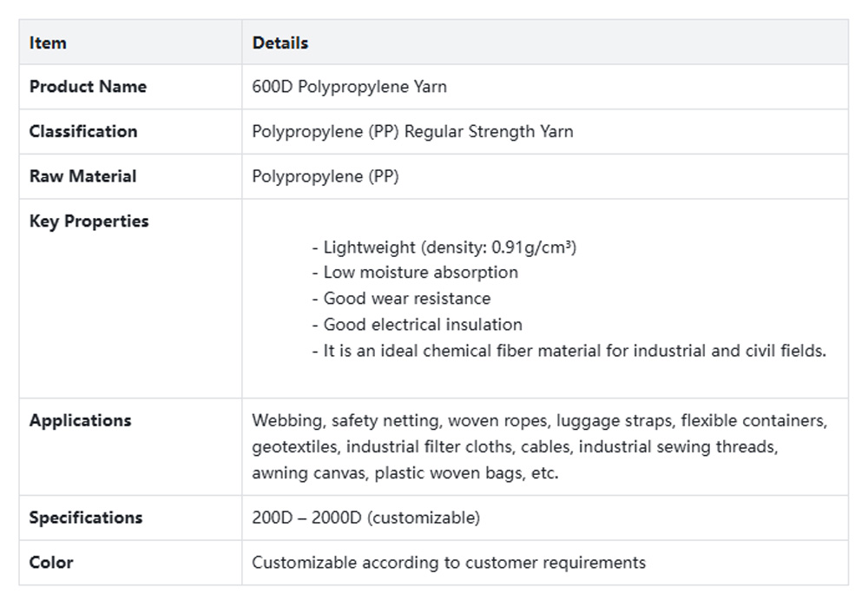The width and height of the screenshot is (868, 607).
Task: Click 'Customizable according to customer requirements' text
Action: [x=449, y=562]
